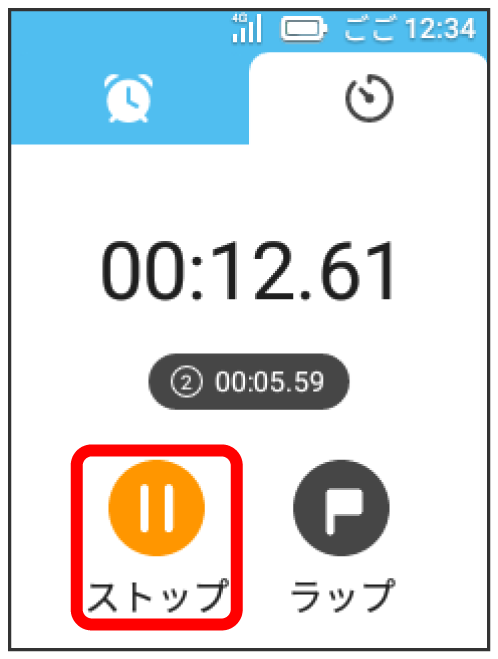Click the 12:34 clock in status bar
498x659 pixels.
pyautogui.click(x=440, y=29)
